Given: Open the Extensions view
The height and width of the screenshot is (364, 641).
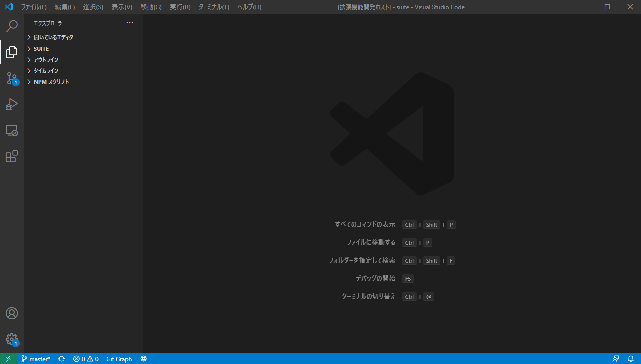Looking at the screenshot, I should point(12,157).
